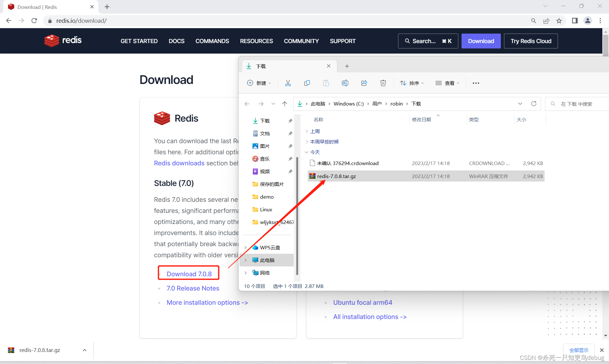Click the redis logo in site header
The height and width of the screenshot is (364, 609).
(x=63, y=41)
